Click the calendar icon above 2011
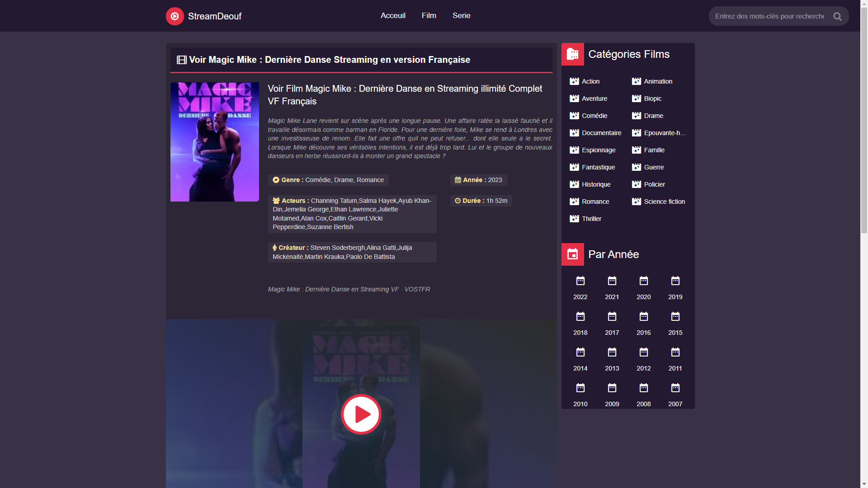The image size is (868, 488). click(675, 352)
